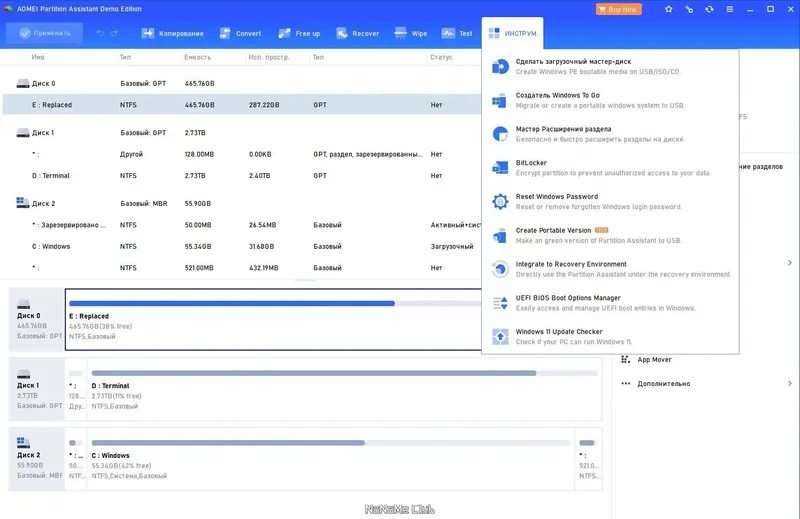The width and height of the screenshot is (800, 519).
Task: Click the Recovery Environment icon
Action: click(500, 269)
